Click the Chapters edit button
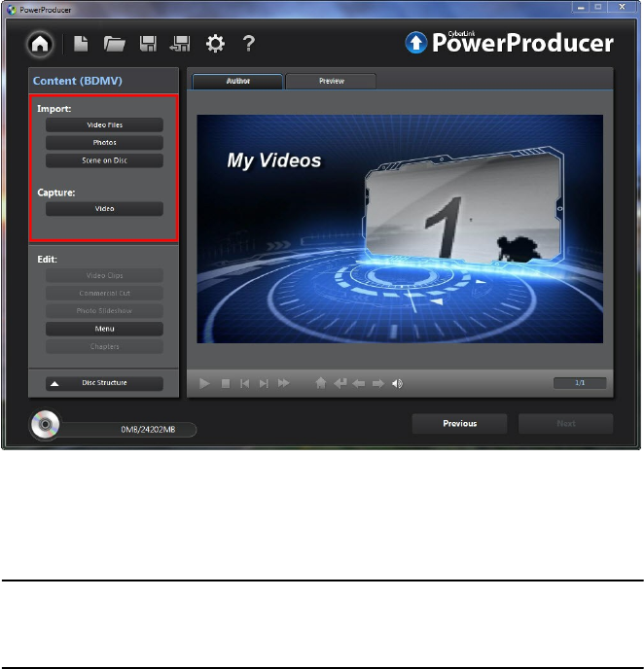 coord(104,346)
